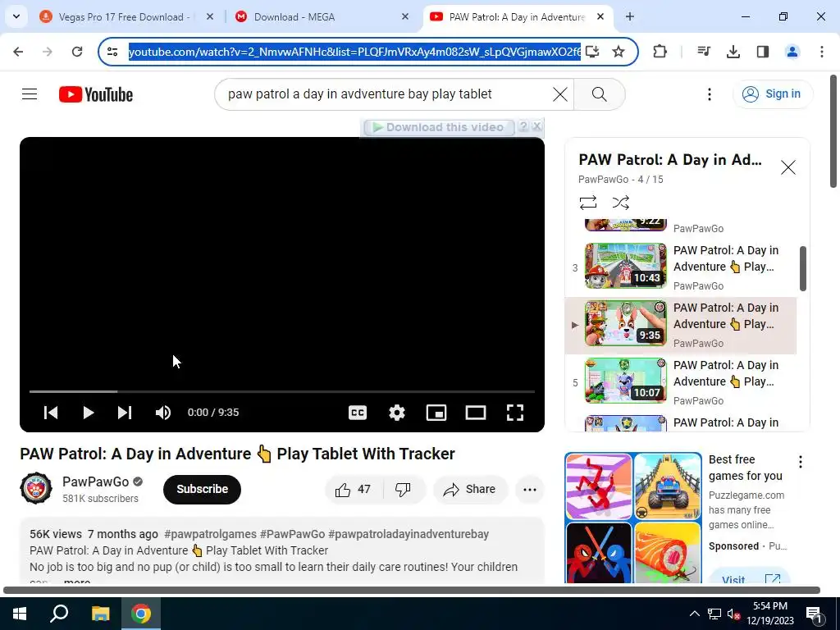The height and width of the screenshot is (630, 840).
Task: Open Windows Start menu
Action: [x=20, y=614]
